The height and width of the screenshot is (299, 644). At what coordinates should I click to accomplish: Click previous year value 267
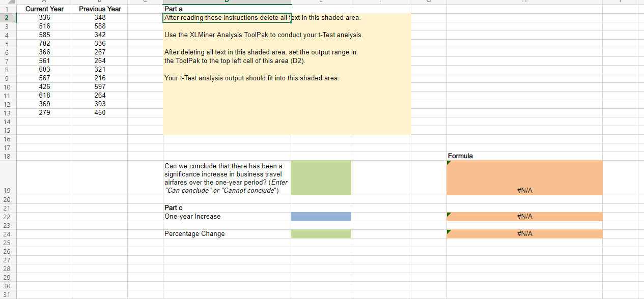tap(100, 52)
